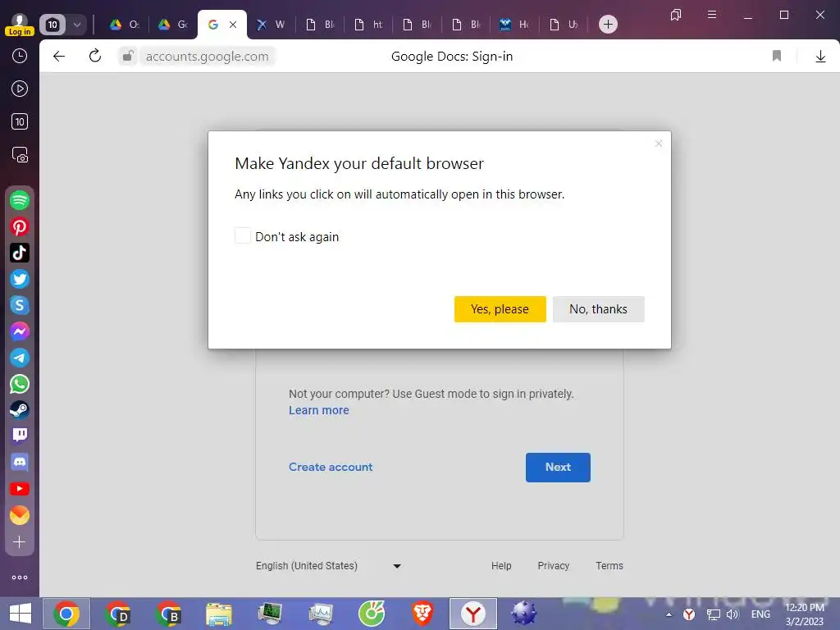Click the Log in profile icon
The image size is (840, 630).
pos(20,25)
